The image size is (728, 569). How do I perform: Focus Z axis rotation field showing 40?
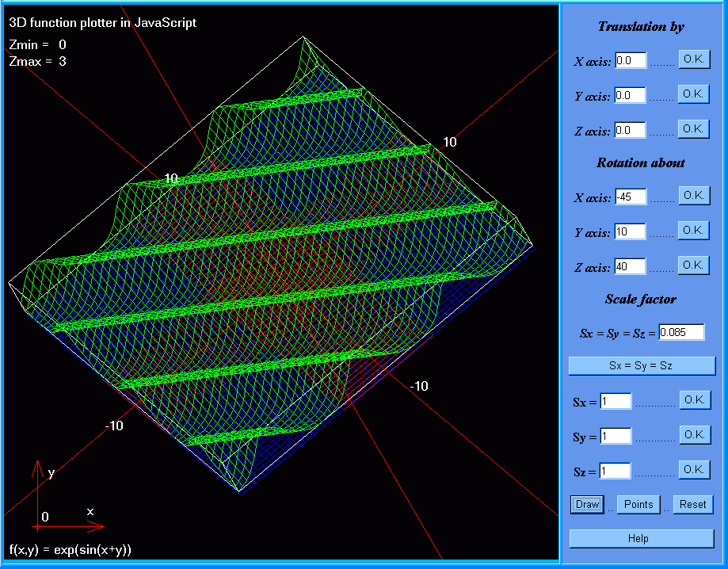[630, 266]
